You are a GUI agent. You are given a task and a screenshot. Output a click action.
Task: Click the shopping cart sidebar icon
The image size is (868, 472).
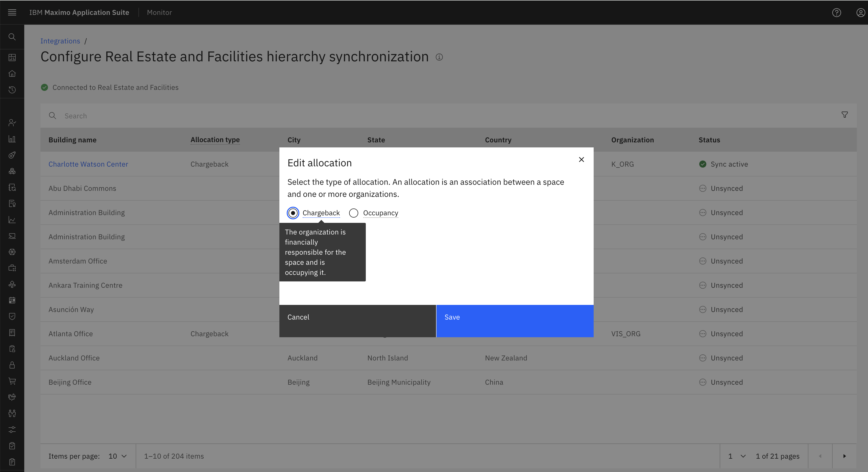[12, 381]
